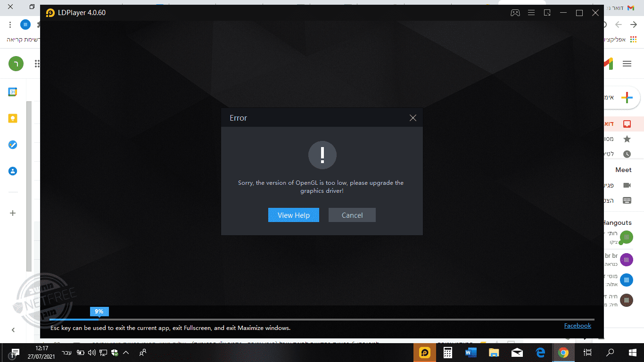Click the Chrome profile icon in the toolbar
Image resolution: width=644 pixels, height=362 pixels.
tap(25, 25)
